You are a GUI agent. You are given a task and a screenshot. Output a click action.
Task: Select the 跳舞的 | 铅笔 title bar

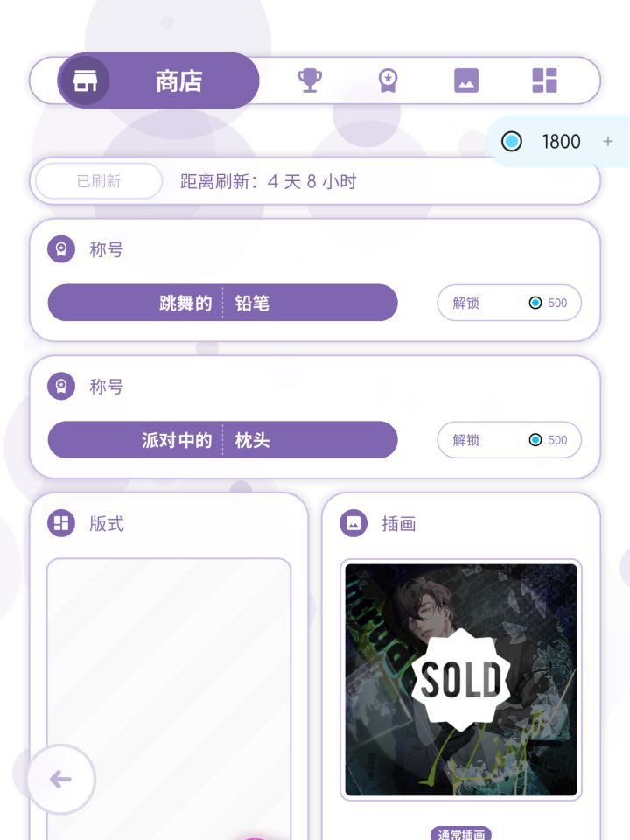click(x=222, y=304)
